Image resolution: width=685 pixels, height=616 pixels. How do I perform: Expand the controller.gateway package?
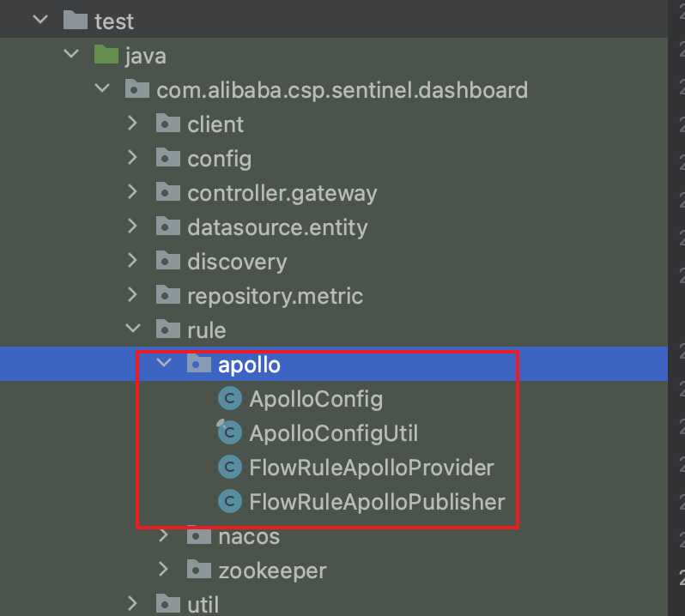pyautogui.click(x=133, y=191)
